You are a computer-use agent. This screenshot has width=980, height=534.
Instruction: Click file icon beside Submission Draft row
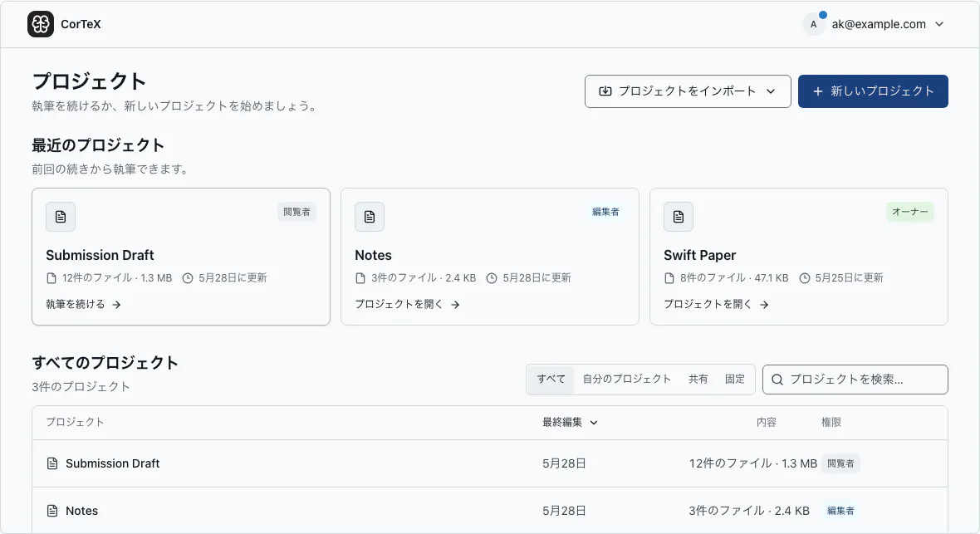click(52, 463)
